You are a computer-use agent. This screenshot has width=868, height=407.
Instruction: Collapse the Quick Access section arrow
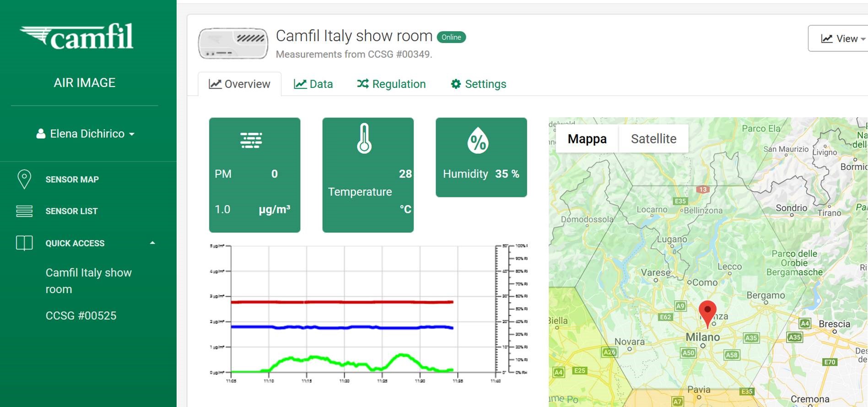153,243
